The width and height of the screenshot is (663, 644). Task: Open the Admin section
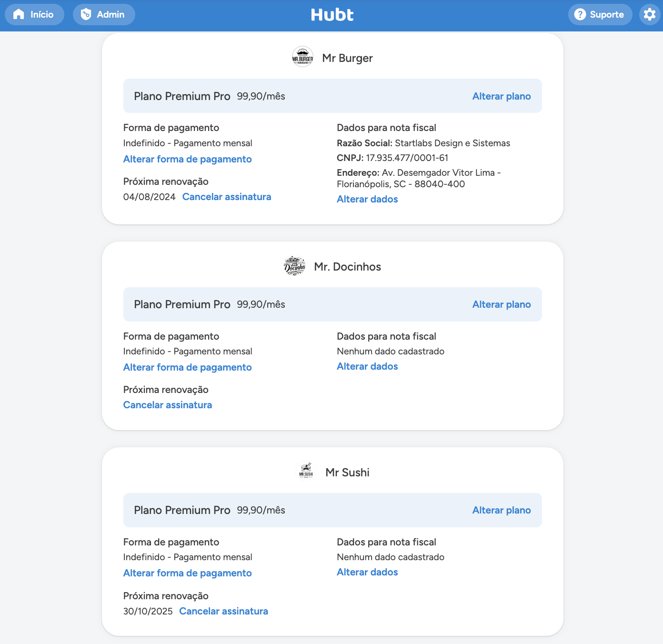coord(104,14)
